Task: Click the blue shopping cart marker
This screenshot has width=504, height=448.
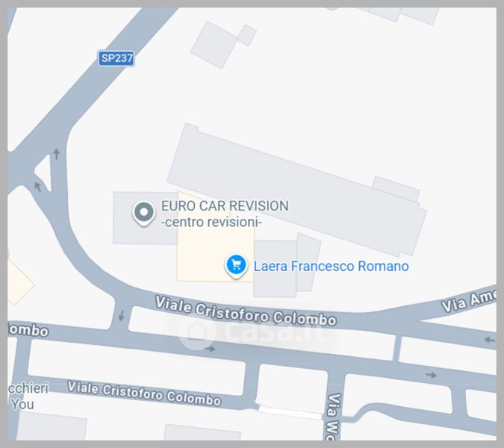Action: [236, 266]
